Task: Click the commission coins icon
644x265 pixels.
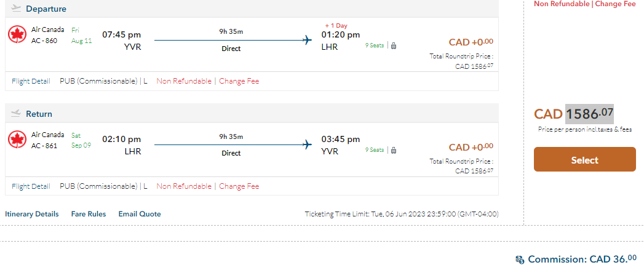Action: [x=520, y=259]
